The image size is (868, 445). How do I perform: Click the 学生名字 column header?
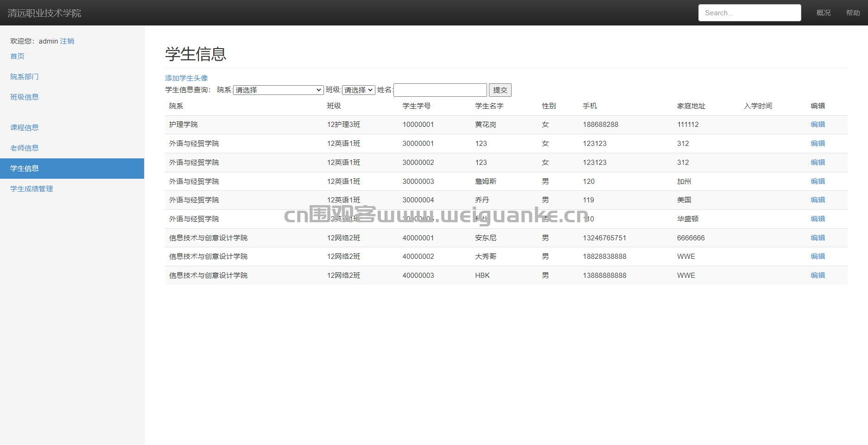pyautogui.click(x=489, y=106)
